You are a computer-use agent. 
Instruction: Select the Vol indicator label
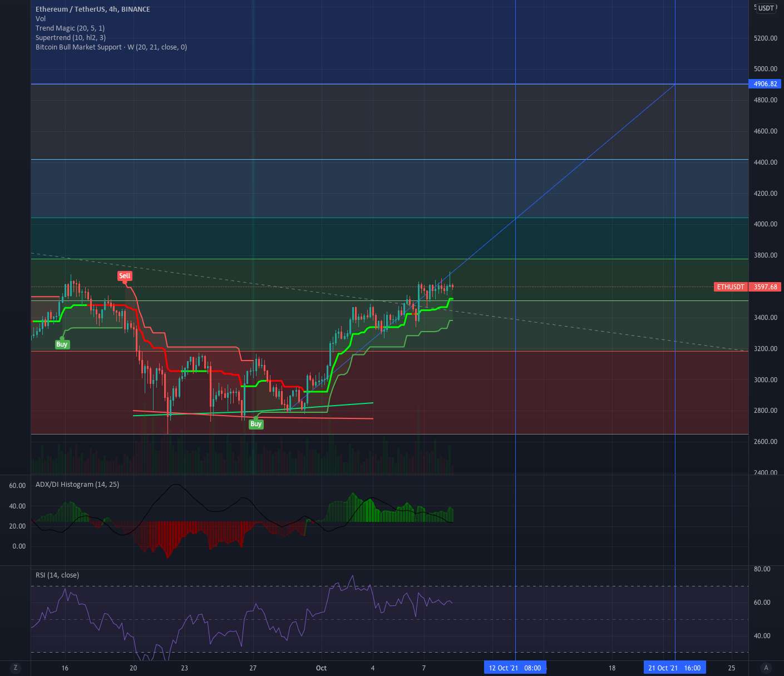(x=41, y=18)
